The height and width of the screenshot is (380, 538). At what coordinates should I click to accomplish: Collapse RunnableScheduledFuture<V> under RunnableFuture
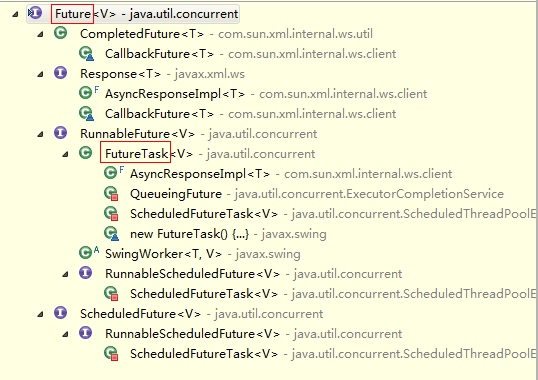(x=65, y=274)
